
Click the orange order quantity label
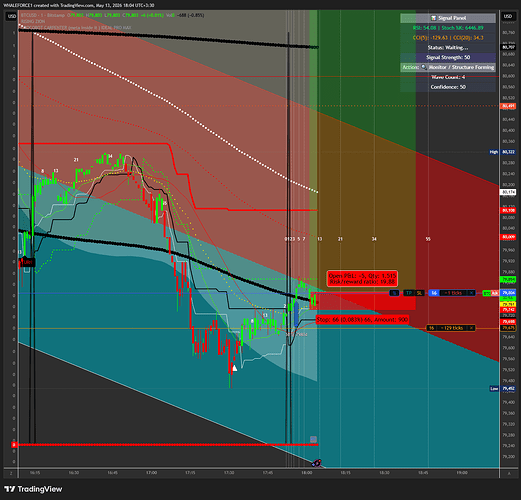pyautogui.click(x=431, y=328)
